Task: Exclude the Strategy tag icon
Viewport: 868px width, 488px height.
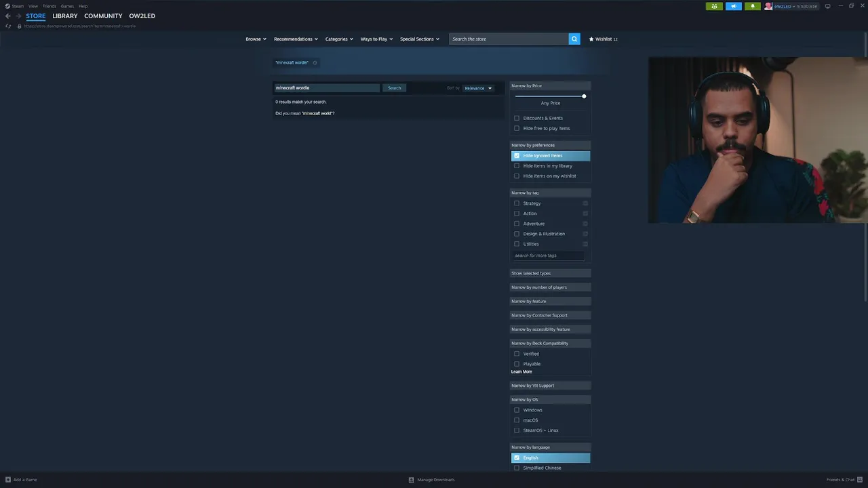Action: 585,203
